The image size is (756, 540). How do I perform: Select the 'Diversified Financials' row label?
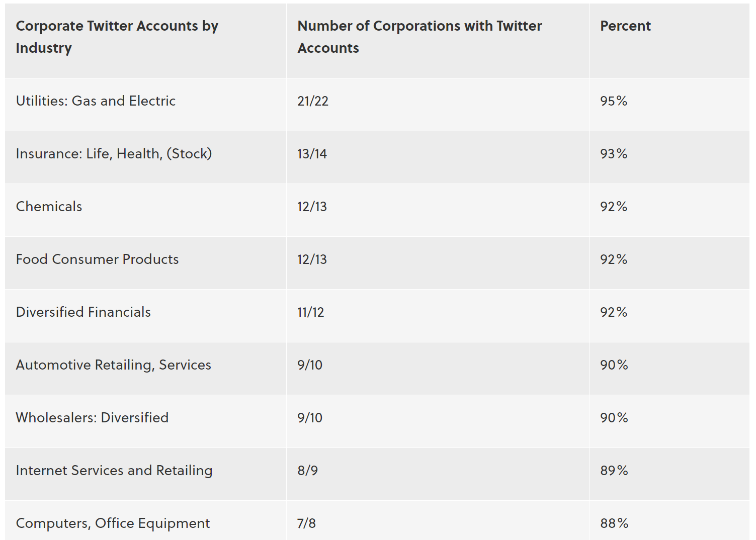coord(83,312)
